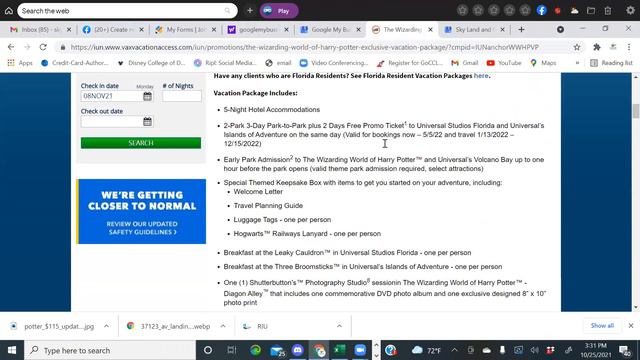
Task: Open the Florida Resident packages 'here' link
Action: tap(481, 76)
